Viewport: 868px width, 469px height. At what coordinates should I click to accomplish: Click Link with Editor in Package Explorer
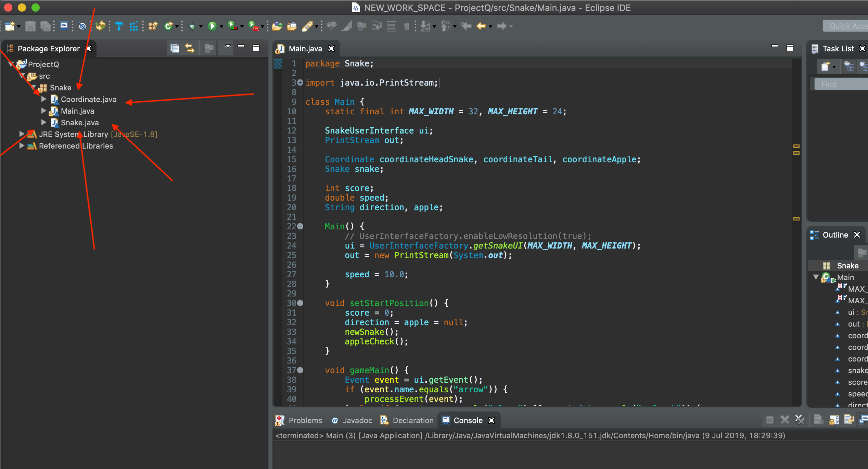(x=190, y=48)
